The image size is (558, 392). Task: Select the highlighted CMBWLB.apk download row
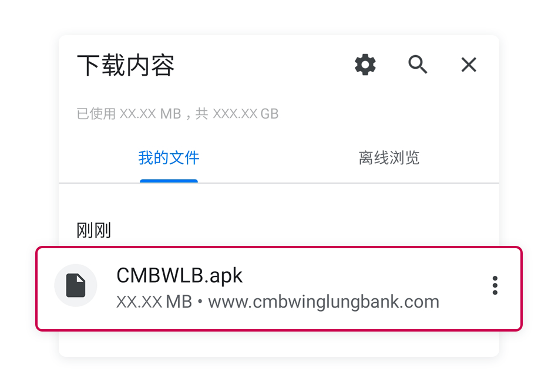pyautogui.click(x=279, y=289)
